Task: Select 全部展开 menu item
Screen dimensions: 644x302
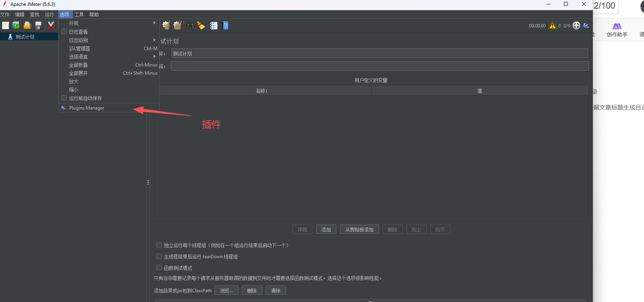Action: (109, 73)
